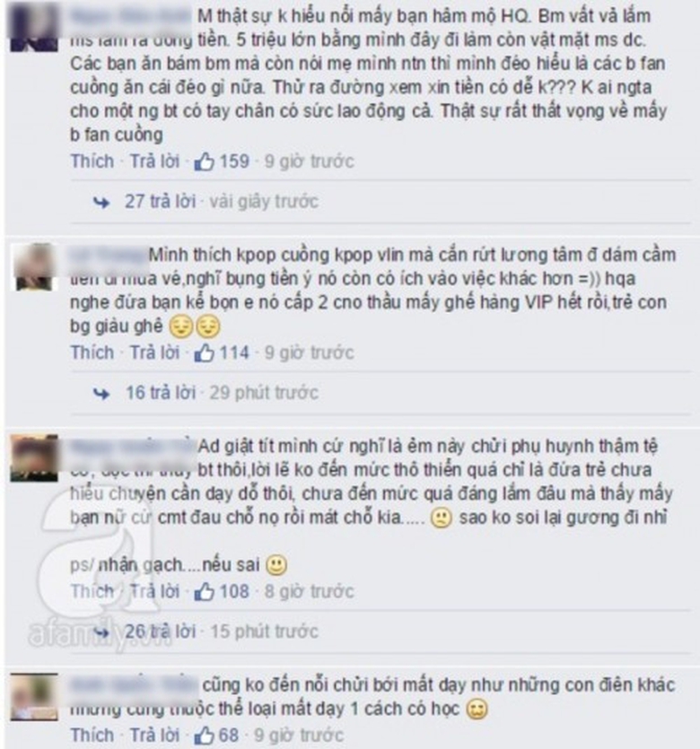Image resolution: width=700 pixels, height=749 pixels.
Task: Click the reply arrow icon beside 16 trả lời
Action: tap(101, 394)
